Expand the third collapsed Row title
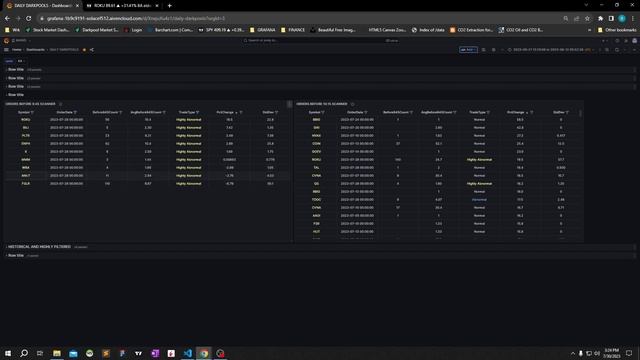 (x=16, y=87)
